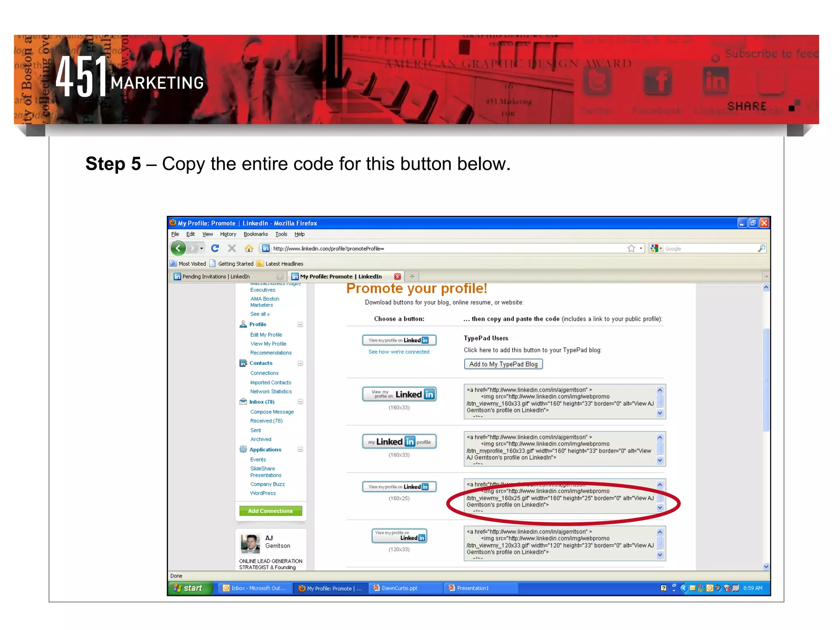Click the Add to My TypePad Blog button
The height and width of the screenshot is (630, 840).
pyautogui.click(x=503, y=364)
